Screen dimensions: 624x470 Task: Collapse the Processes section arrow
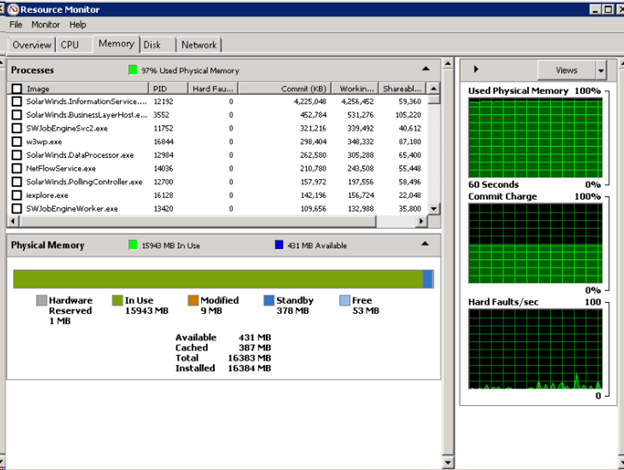[425, 69]
